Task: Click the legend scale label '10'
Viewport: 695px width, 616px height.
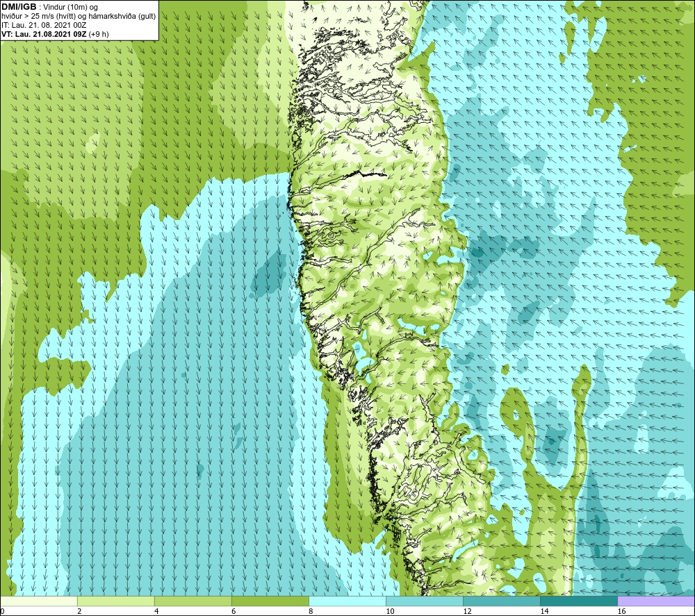Action: 390,612
